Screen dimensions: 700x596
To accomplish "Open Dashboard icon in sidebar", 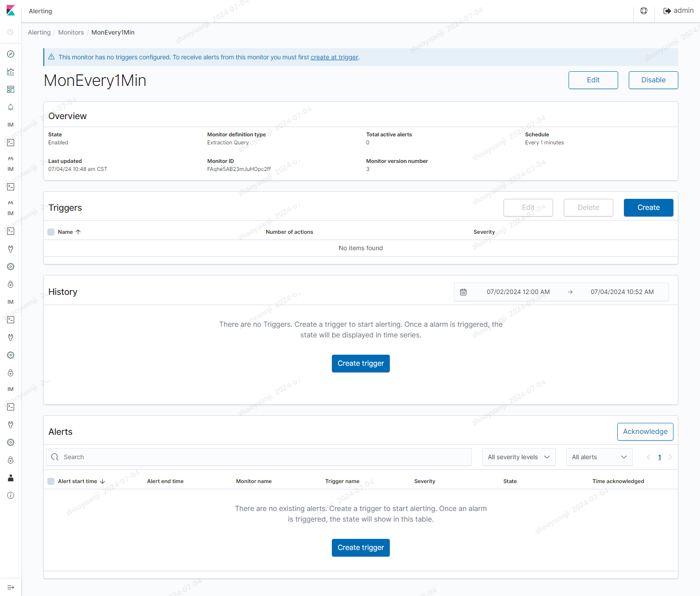I will point(11,89).
